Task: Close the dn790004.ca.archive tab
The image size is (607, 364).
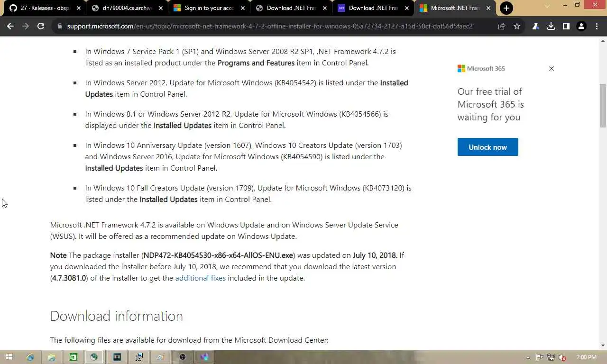Action: (x=161, y=8)
